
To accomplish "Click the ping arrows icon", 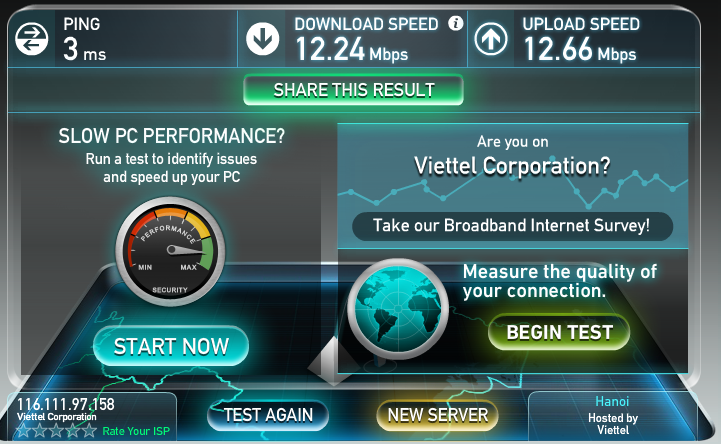I will [x=31, y=39].
